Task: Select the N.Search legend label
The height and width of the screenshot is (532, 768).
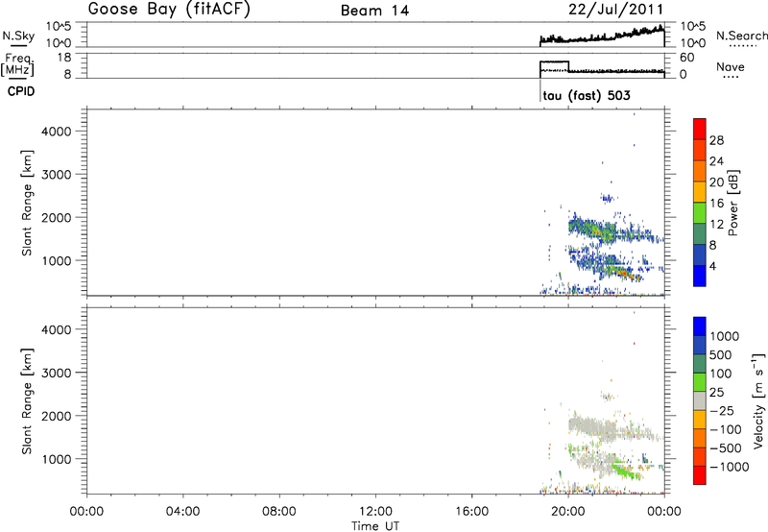Action: click(741, 36)
